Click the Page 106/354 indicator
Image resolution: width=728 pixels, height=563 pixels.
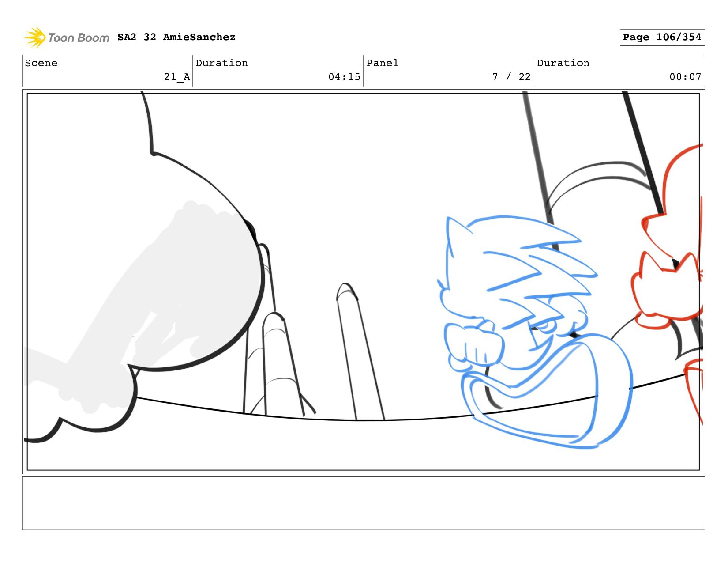662,37
